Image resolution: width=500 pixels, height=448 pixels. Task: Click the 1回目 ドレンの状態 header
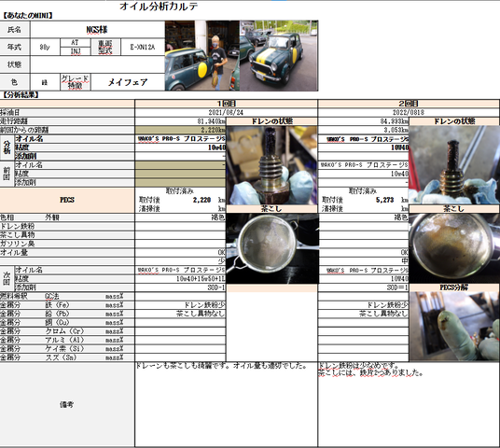[271, 121]
